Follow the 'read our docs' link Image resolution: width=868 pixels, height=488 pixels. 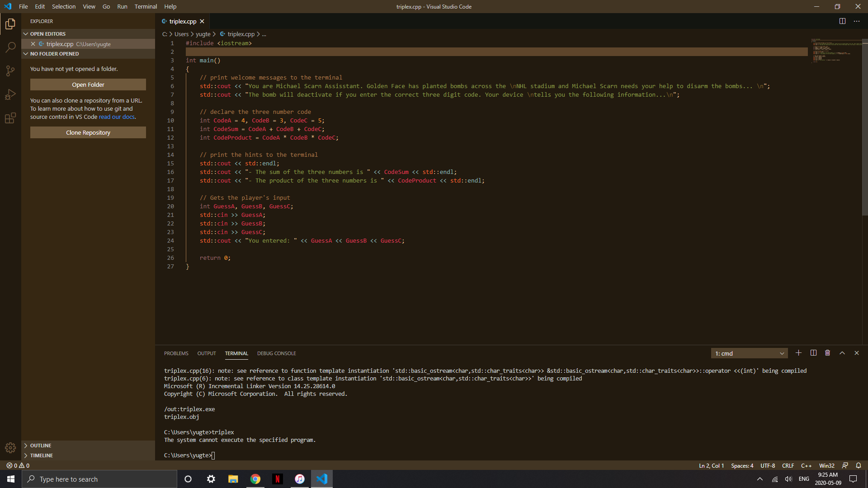117,117
